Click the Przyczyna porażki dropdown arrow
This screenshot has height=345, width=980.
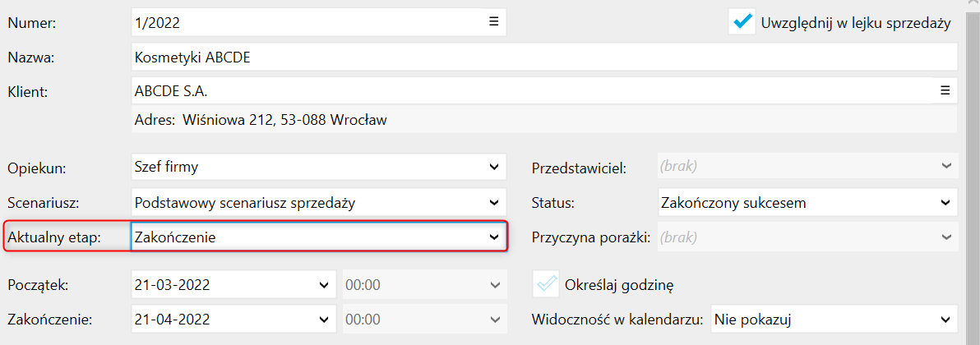pyautogui.click(x=945, y=237)
